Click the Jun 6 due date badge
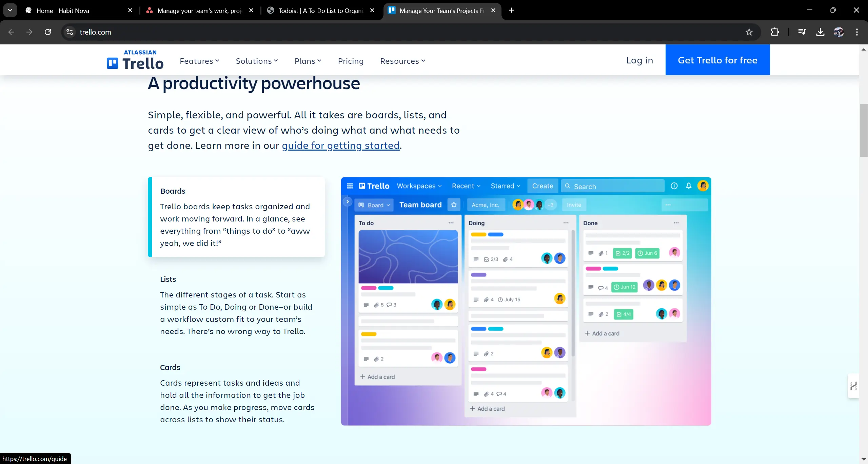This screenshot has height=464, width=868. tap(647, 253)
